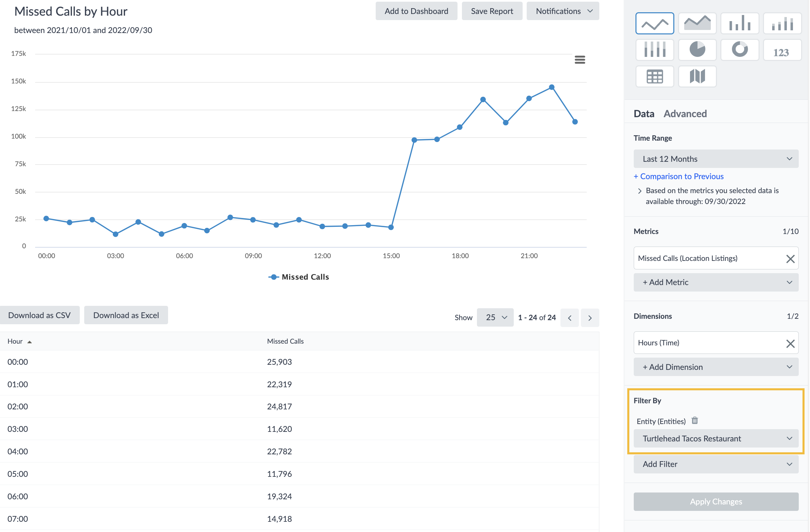Screen dimensions: 810x532
Task: Select the area chart type icon
Action: coord(697,24)
